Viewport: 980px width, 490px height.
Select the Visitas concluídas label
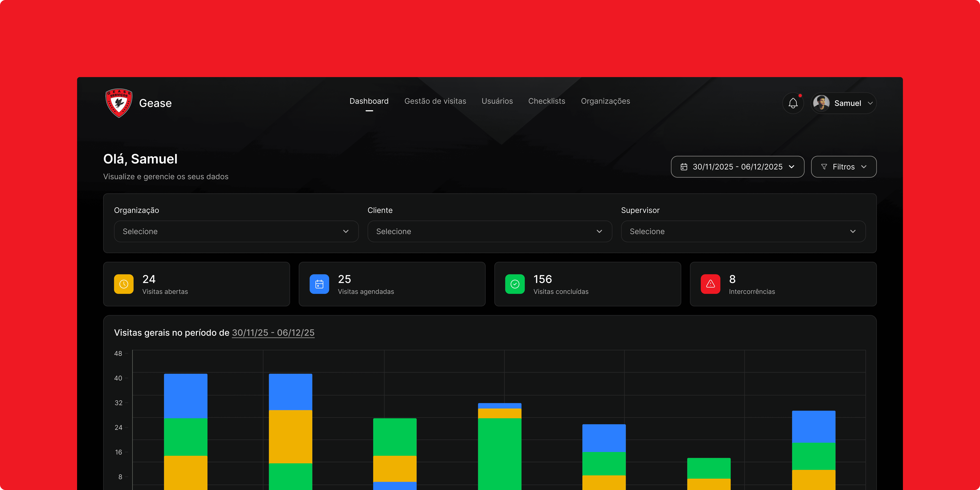pyautogui.click(x=561, y=292)
